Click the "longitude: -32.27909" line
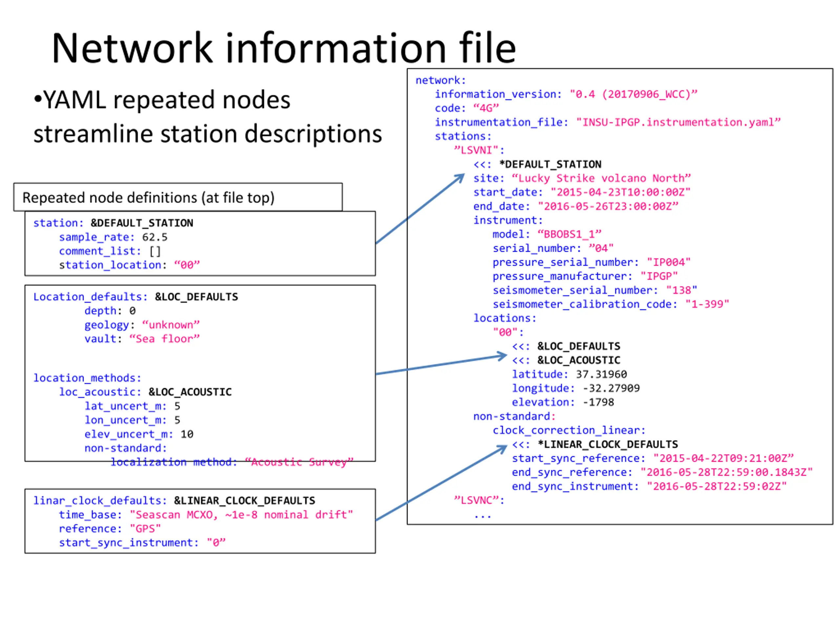840x630 pixels. click(576, 388)
